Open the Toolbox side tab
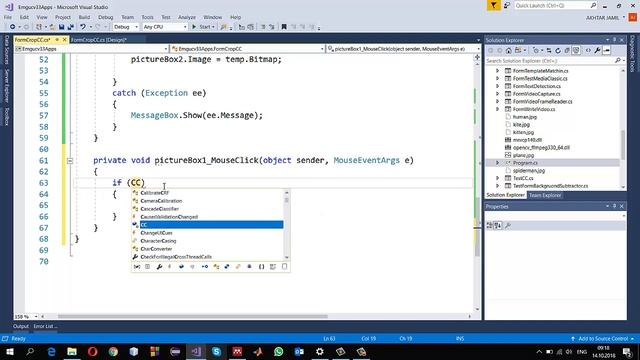640x360 pixels. [6, 117]
